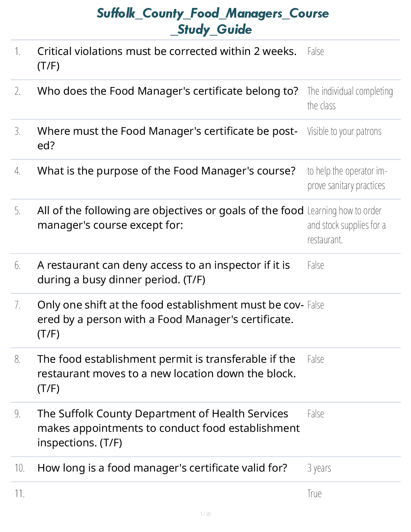Click the Suffolk County Food Managers Course title
Image resolution: width=411 pixels, height=532 pixels.
pyautogui.click(x=212, y=21)
